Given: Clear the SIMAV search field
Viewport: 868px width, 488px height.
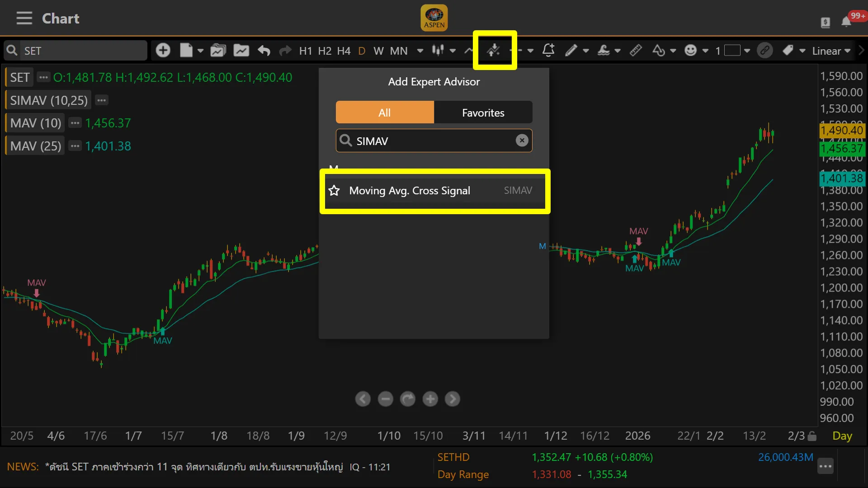Looking at the screenshot, I should [x=522, y=141].
